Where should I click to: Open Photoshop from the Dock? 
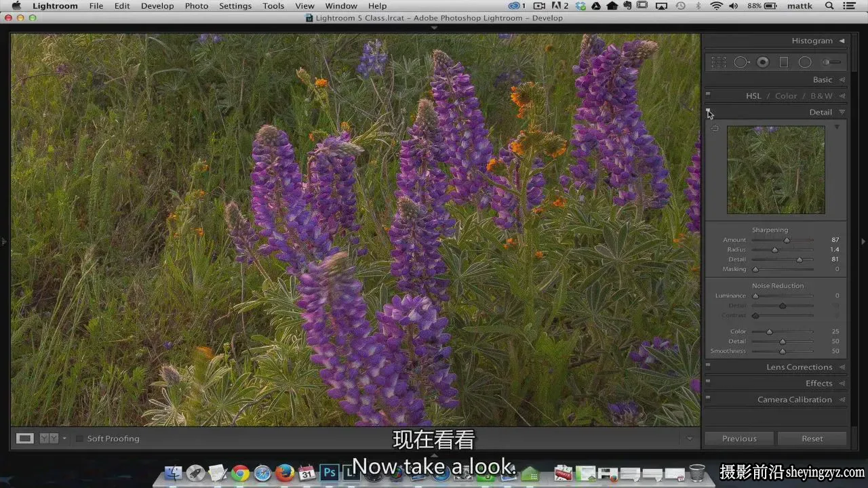[330, 473]
